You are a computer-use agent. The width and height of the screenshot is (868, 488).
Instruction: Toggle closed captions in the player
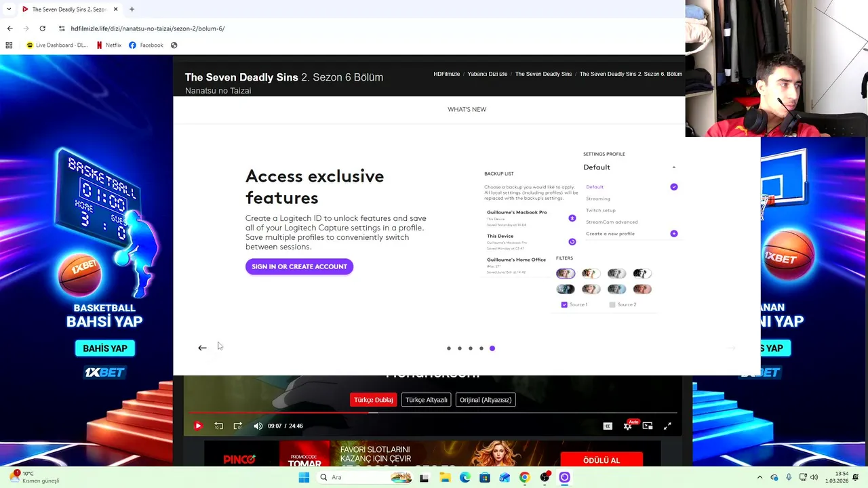tap(608, 426)
